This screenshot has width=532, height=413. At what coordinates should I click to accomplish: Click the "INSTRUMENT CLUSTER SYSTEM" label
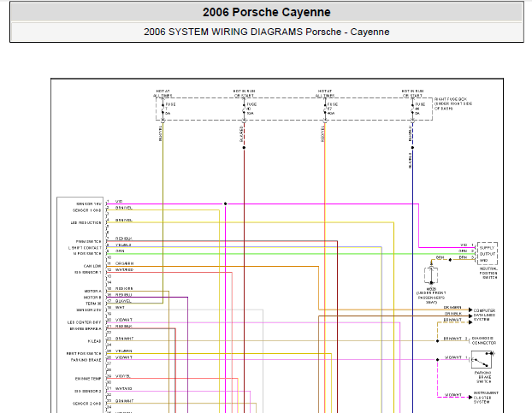pyautogui.click(x=486, y=398)
